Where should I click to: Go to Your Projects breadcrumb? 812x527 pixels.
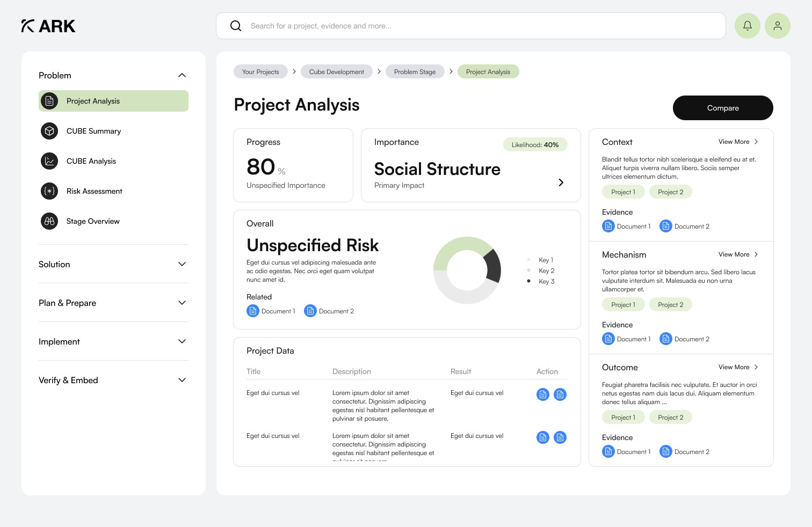click(260, 71)
